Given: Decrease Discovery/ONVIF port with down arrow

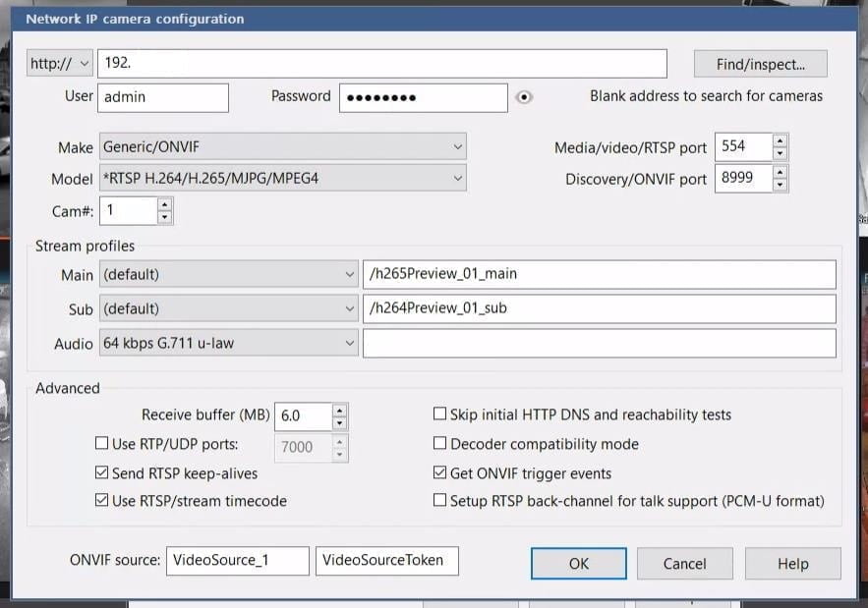Looking at the screenshot, I should coord(780,186).
